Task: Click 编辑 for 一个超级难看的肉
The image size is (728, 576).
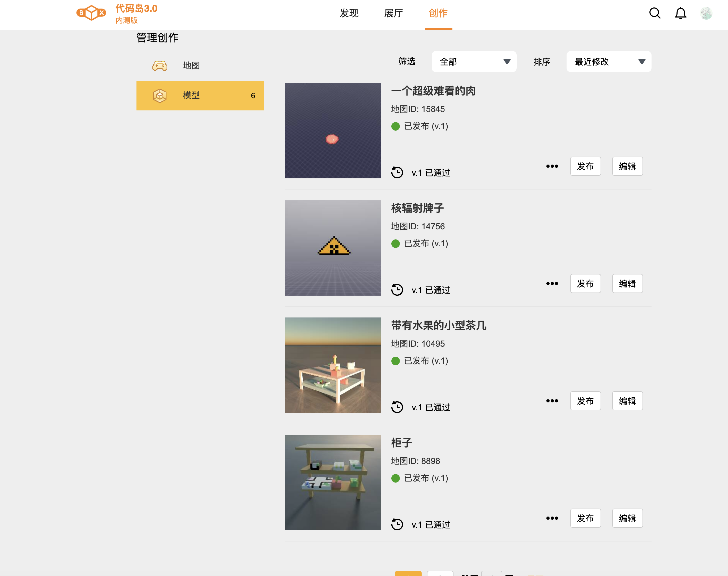Action: click(x=627, y=166)
